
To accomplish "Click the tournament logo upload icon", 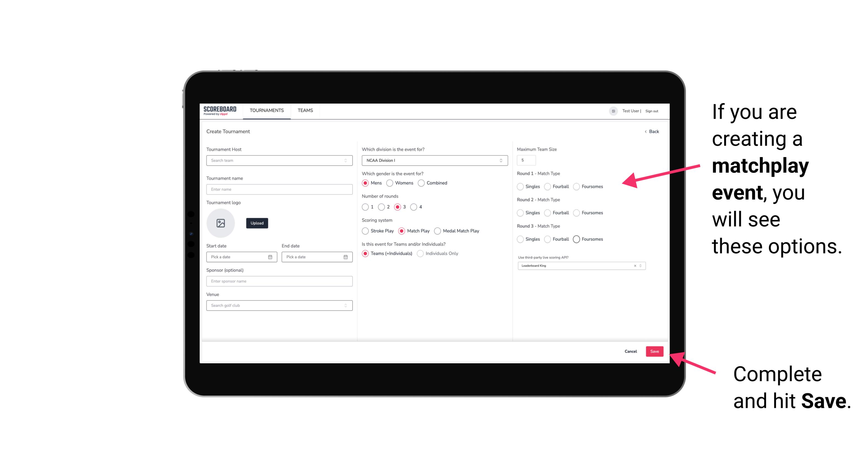I will click(221, 223).
